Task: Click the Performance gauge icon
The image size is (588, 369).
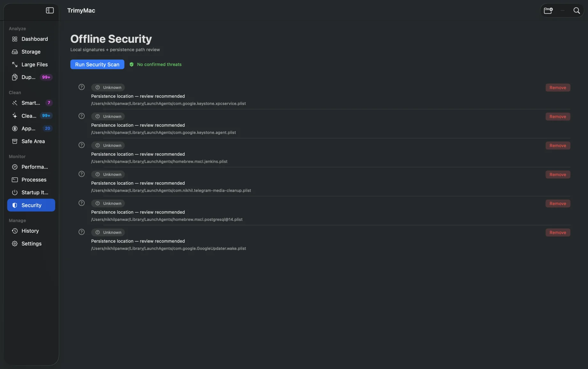Action: tap(15, 167)
